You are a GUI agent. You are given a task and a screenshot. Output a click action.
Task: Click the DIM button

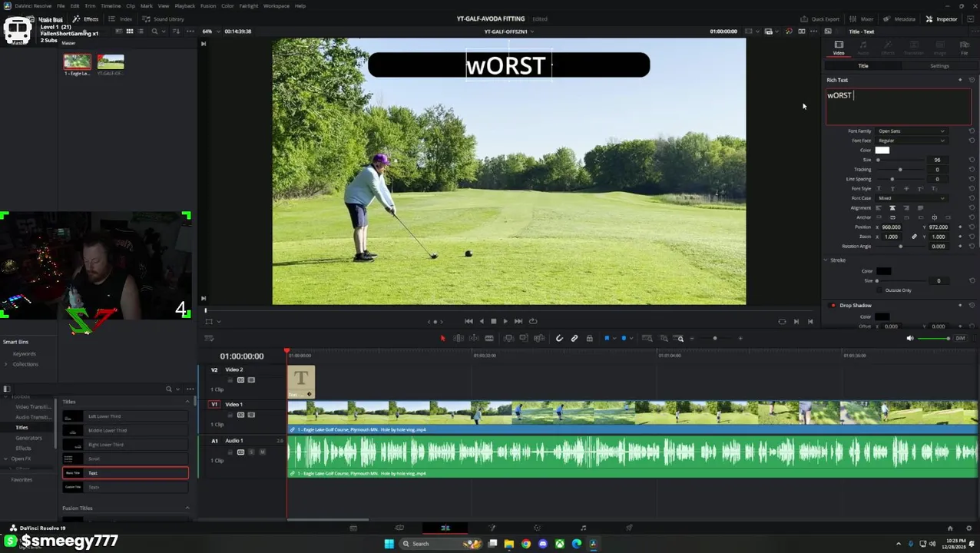960,339
